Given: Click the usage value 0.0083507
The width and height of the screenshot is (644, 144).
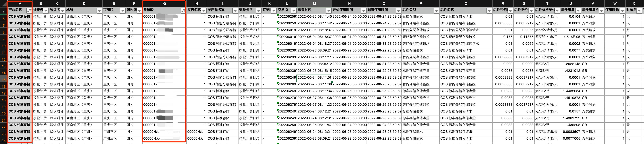Looking at the screenshot, I should tap(572, 132).
